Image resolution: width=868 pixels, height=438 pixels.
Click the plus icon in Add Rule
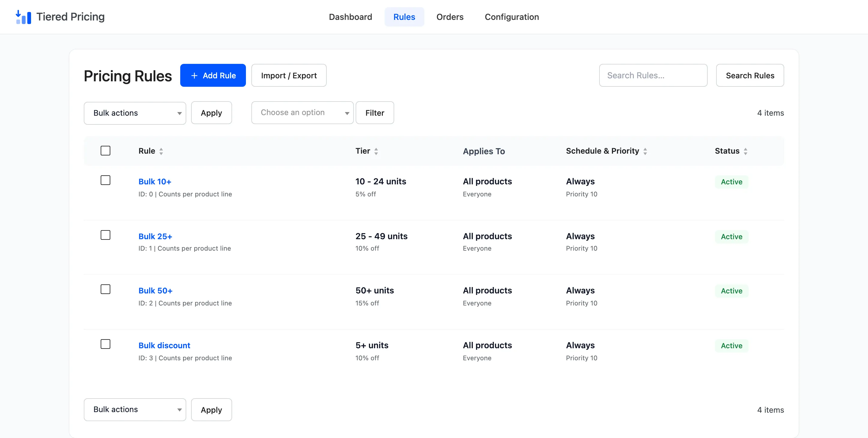[194, 76]
